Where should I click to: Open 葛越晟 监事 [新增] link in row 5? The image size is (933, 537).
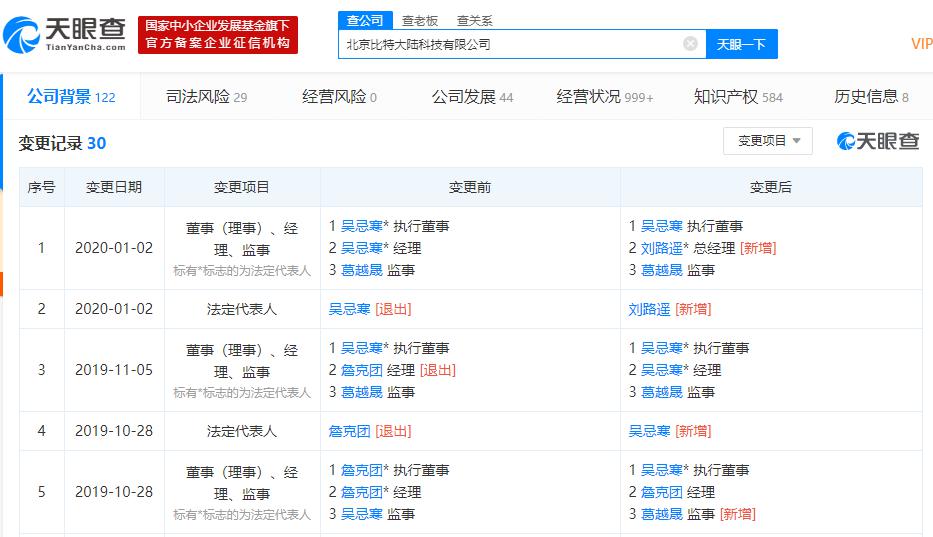(662, 514)
